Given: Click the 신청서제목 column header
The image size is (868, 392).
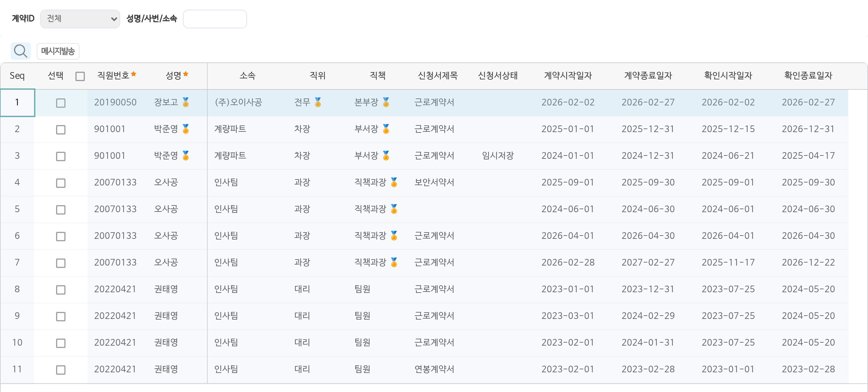Looking at the screenshot, I should point(438,75).
